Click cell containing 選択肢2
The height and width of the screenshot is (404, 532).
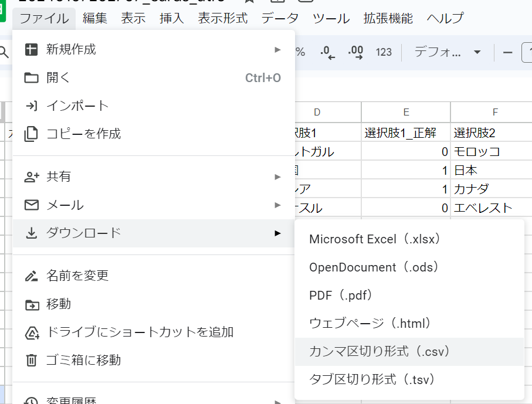point(492,133)
